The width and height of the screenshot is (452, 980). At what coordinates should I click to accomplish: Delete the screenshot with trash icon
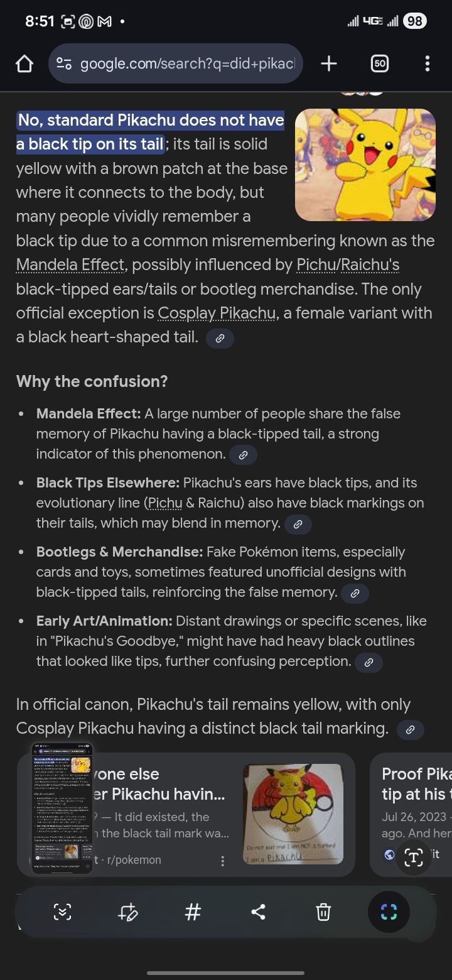click(323, 912)
